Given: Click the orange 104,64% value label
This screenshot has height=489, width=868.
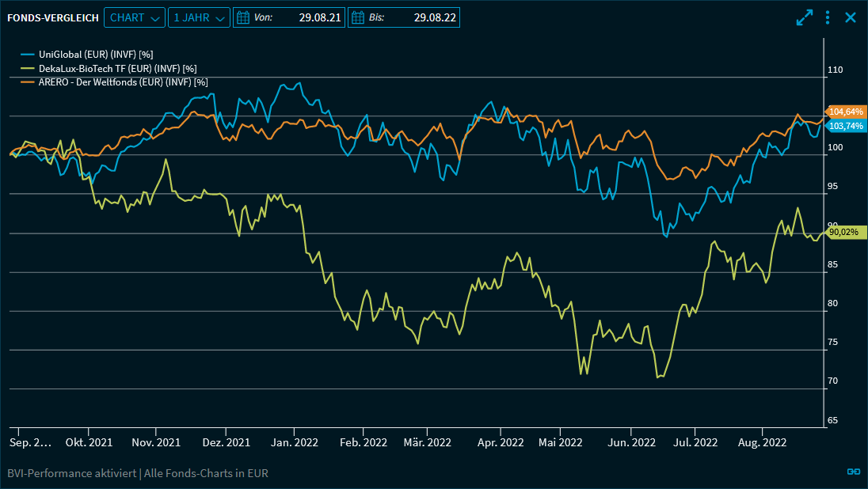Looking at the screenshot, I should point(846,112).
